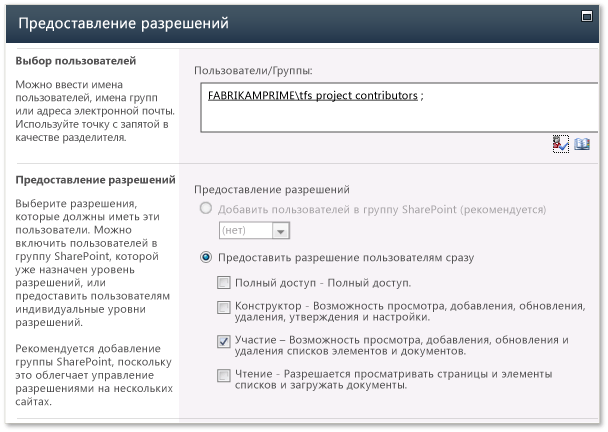Click the Check Names icon
The width and height of the screenshot is (608, 432).
561,144
